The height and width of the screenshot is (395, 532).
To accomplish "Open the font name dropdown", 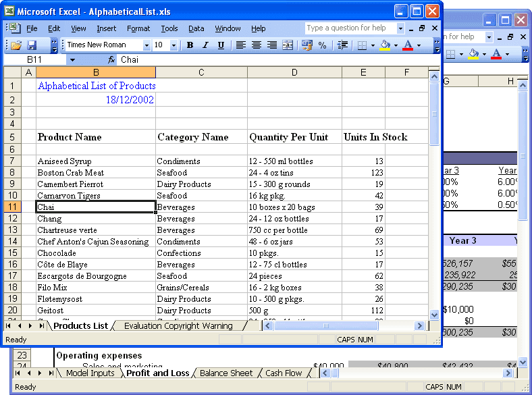I will point(147,45).
